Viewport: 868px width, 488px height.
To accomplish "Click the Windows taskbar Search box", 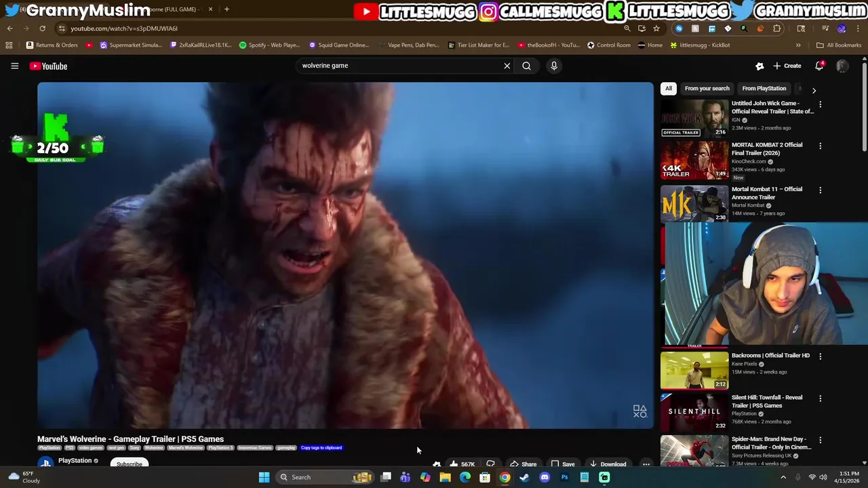I will pos(325,477).
